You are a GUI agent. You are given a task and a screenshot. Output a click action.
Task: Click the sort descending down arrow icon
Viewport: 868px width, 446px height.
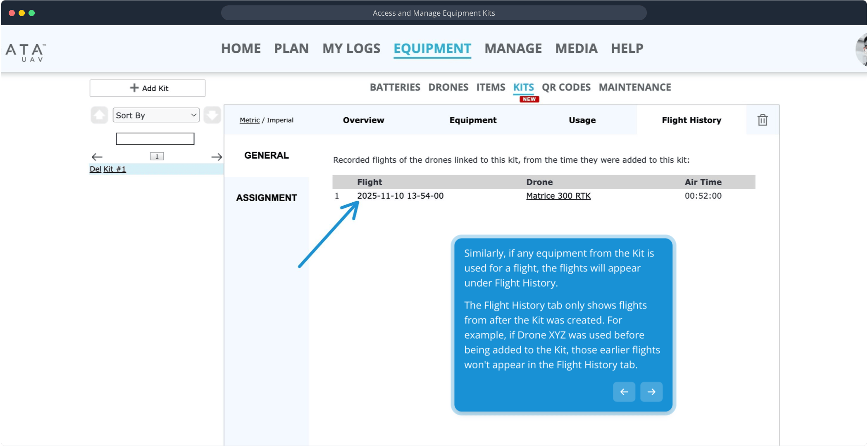pyautogui.click(x=212, y=115)
